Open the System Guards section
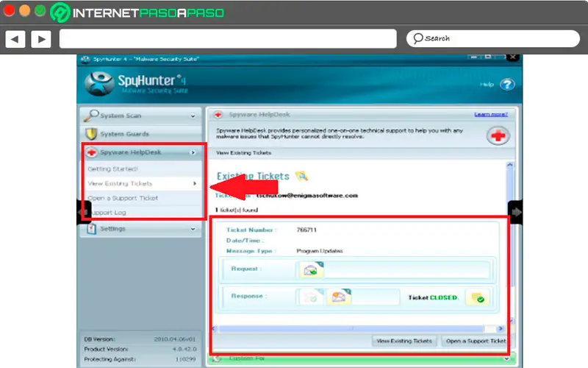This screenshot has height=368, width=588. click(x=140, y=134)
